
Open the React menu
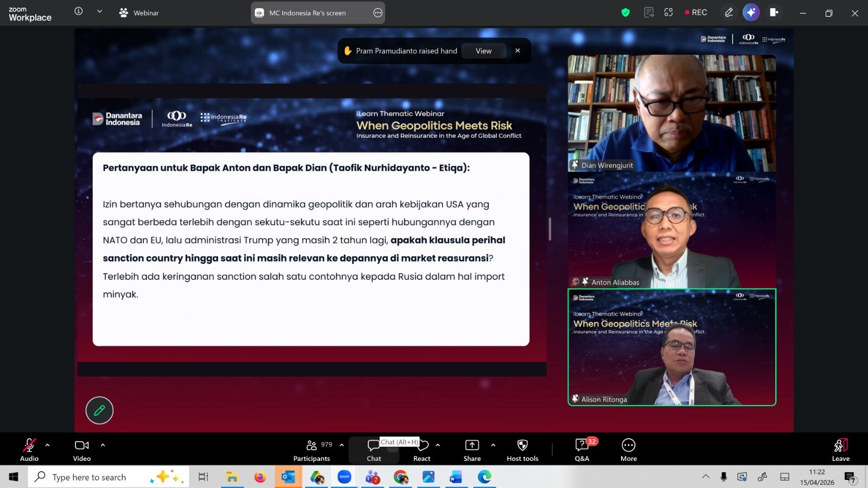click(422, 450)
